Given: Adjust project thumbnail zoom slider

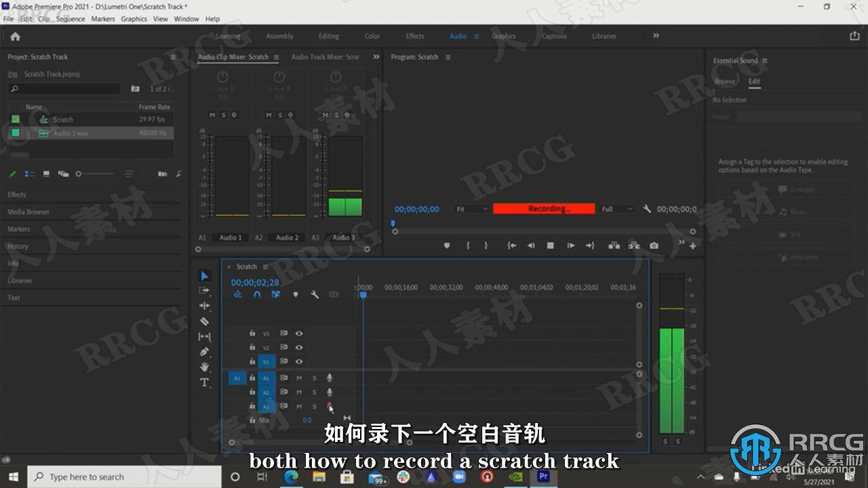Looking at the screenshot, I should (95, 174).
